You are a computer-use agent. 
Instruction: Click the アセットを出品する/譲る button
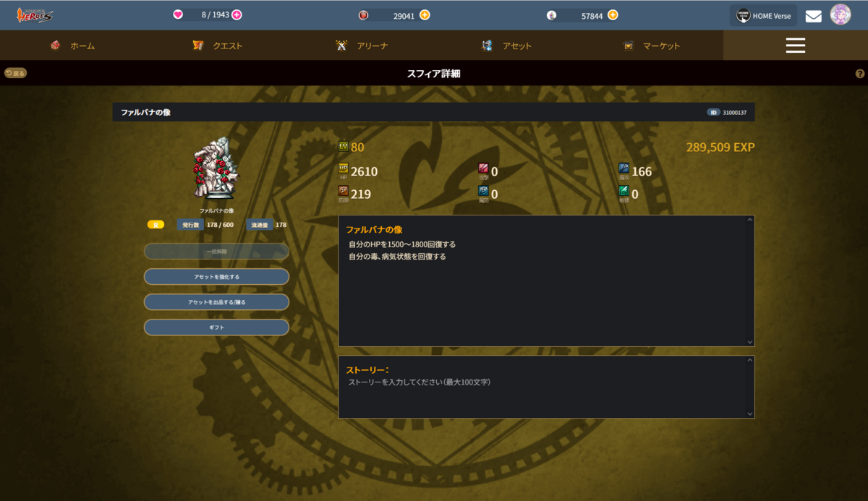(216, 302)
